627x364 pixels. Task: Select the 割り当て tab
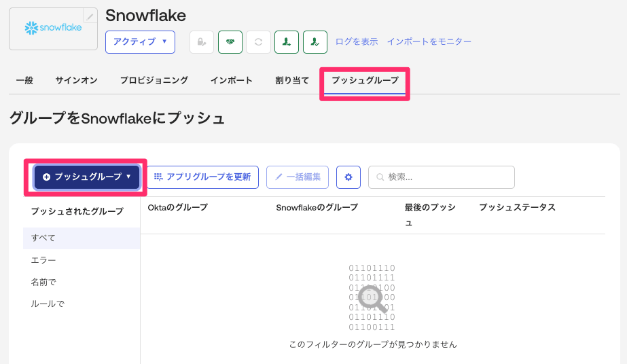tap(292, 80)
